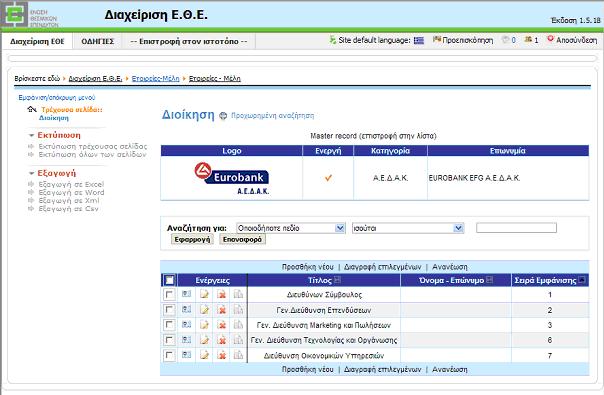Click Ανανέωση below the table
604x395 pixels.
[x=450, y=369]
